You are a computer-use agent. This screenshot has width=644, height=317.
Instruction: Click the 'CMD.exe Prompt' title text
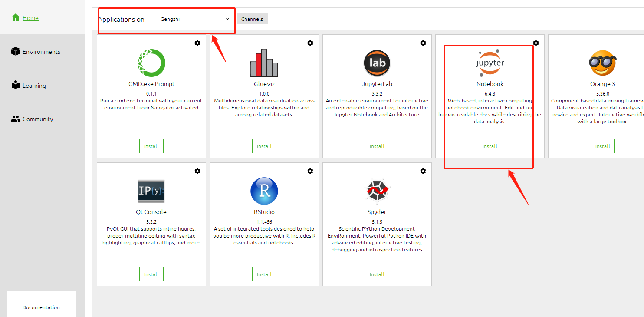151,84
